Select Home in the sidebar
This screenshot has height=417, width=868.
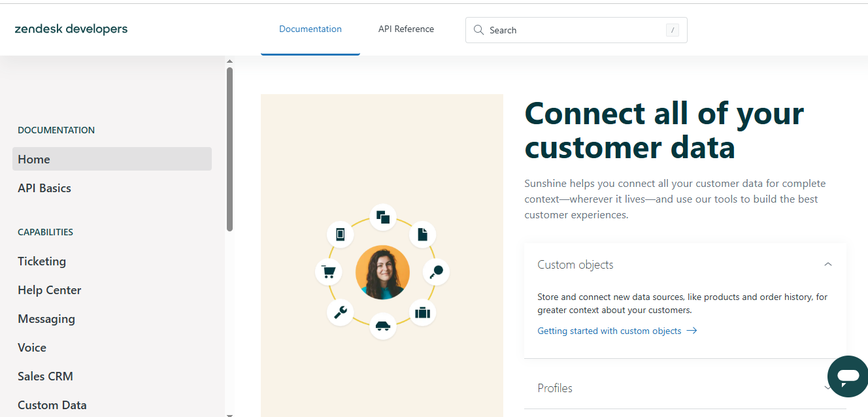point(112,159)
